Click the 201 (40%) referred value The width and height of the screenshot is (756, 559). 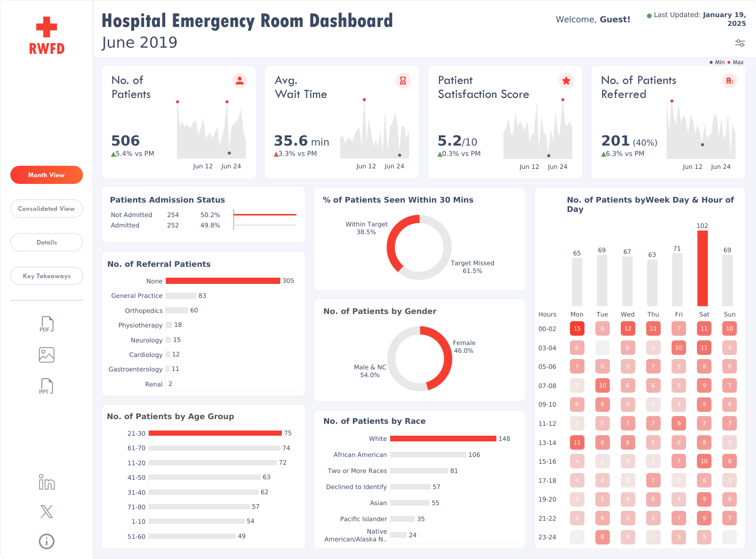point(629,141)
